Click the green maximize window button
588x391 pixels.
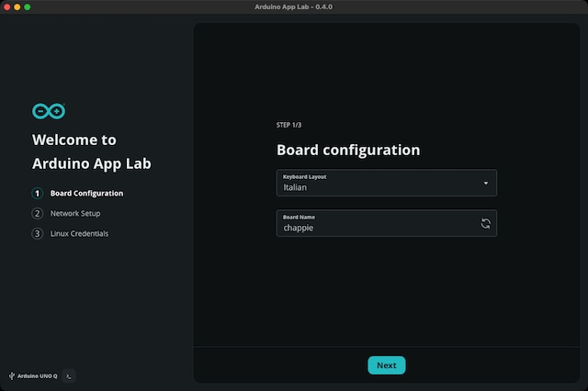pos(28,6)
